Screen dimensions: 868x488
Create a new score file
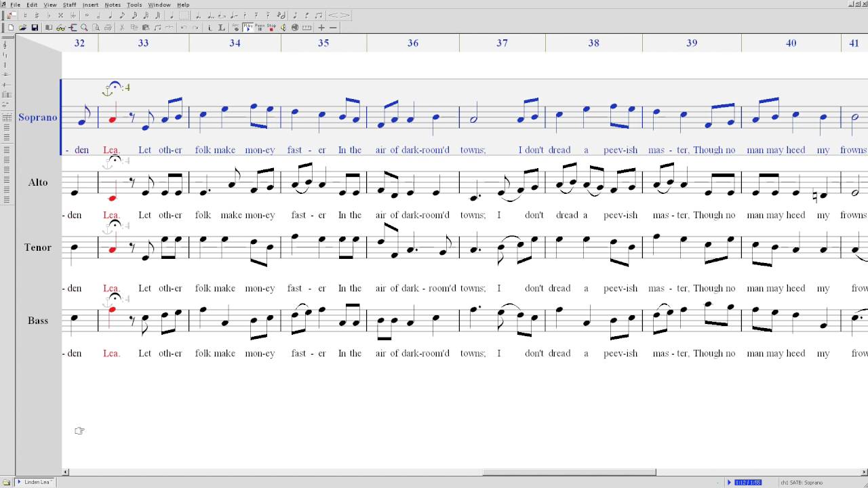coord(11,28)
